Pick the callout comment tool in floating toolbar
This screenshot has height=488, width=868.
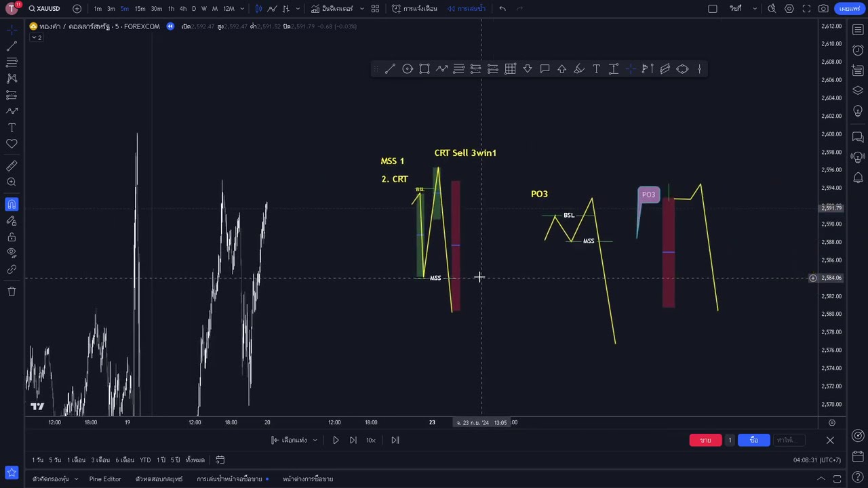point(545,69)
